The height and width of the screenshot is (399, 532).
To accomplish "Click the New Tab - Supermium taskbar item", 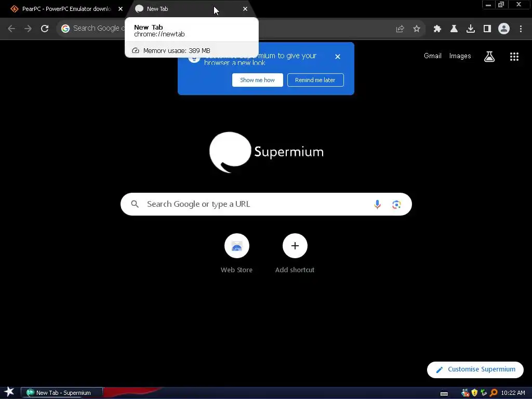I will pos(62,393).
